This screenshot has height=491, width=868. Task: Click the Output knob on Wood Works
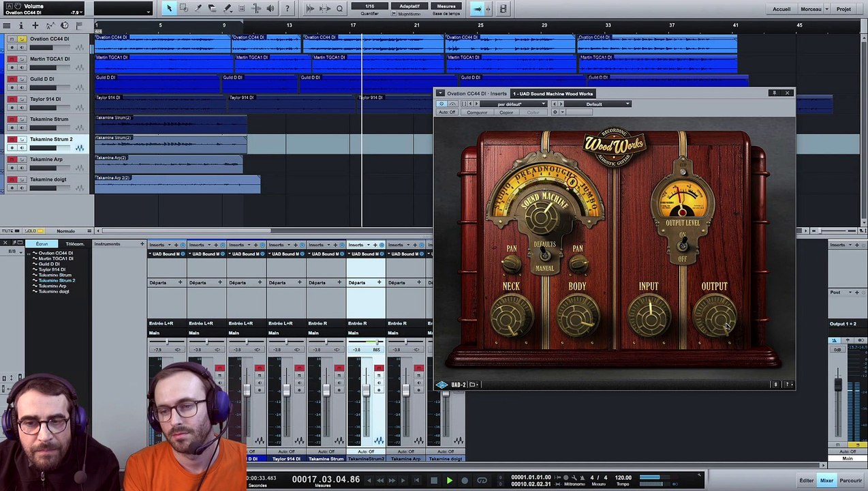(x=714, y=318)
